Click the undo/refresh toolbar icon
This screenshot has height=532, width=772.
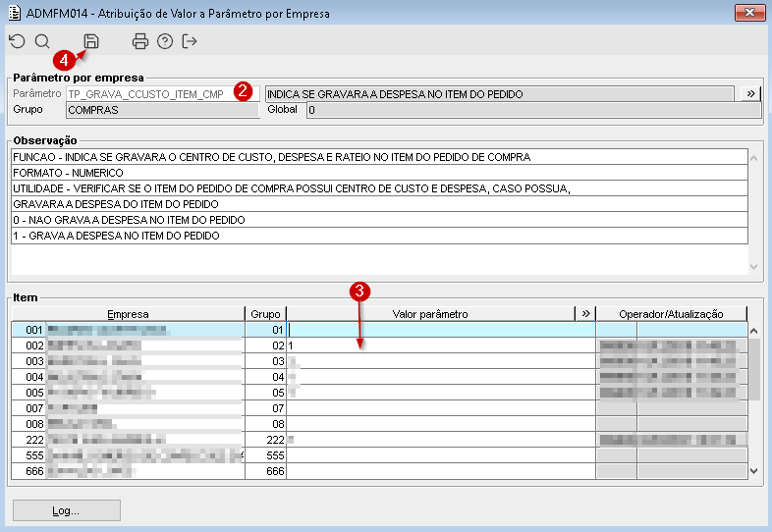pyautogui.click(x=18, y=41)
